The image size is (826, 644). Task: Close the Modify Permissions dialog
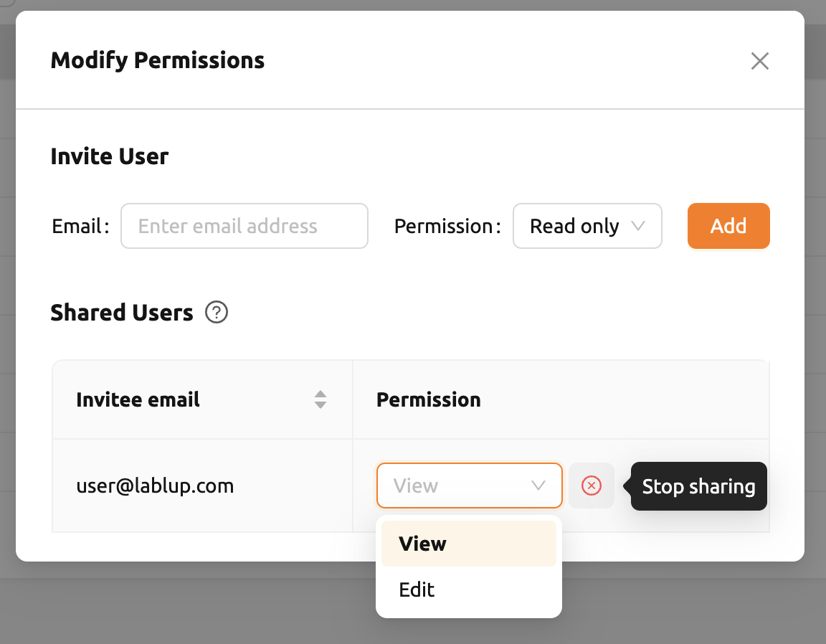pyautogui.click(x=759, y=61)
